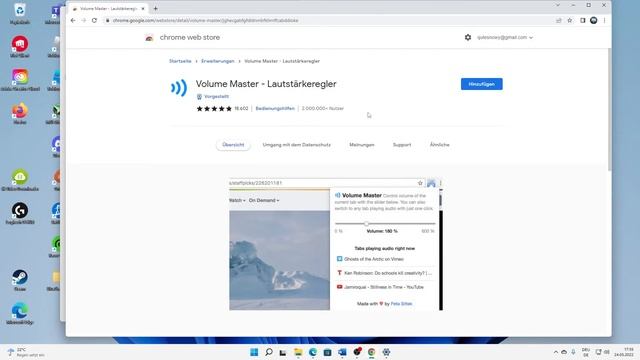Screen dimensions: 640x360
Task: Open the Chrome profile avatar
Action: pyautogui.click(x=594, y=20)
